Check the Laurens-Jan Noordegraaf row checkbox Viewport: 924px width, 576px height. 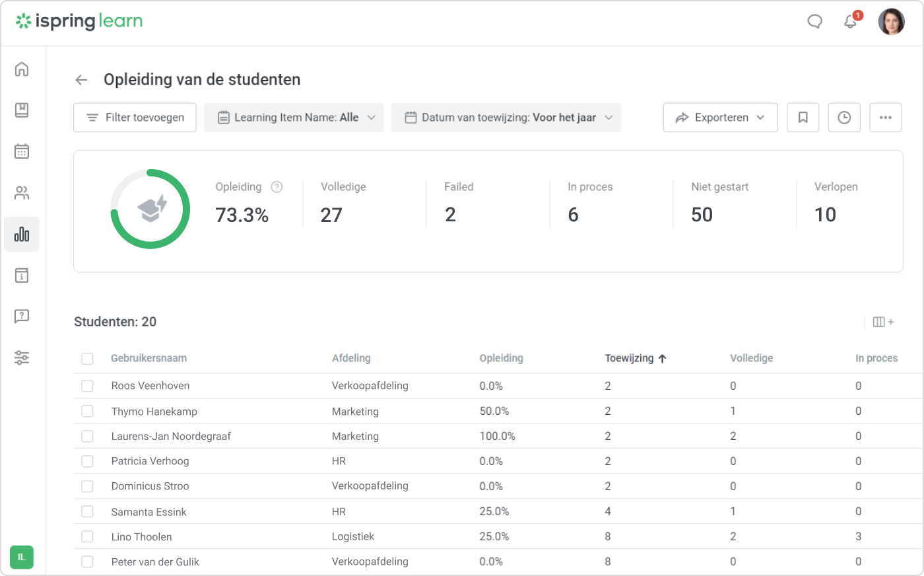pyautogui.click(x=87, y=436)
